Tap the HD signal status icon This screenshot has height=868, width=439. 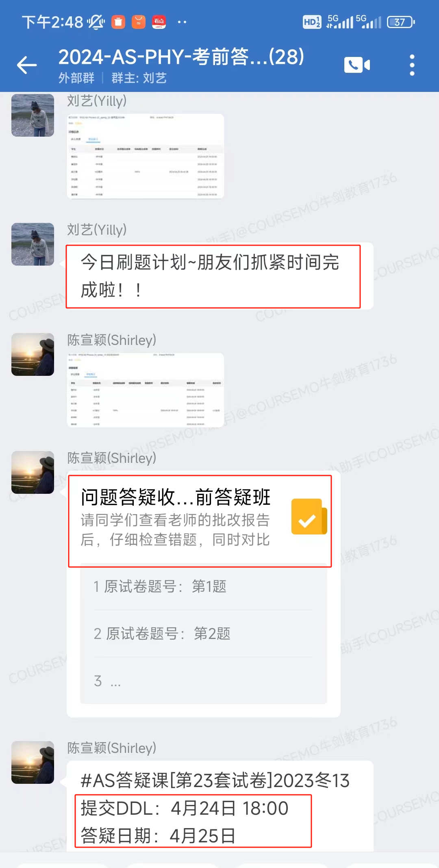[x=312, y=22]
